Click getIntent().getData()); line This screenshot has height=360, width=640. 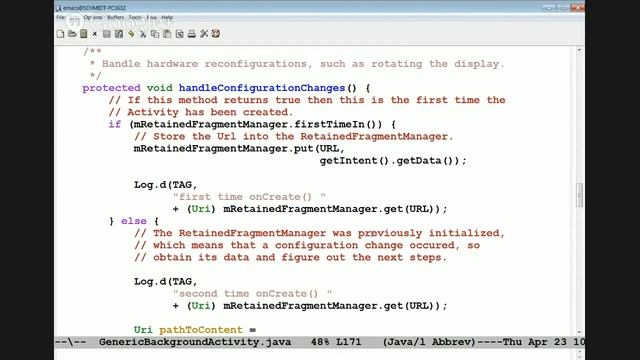tap(393, 161)
